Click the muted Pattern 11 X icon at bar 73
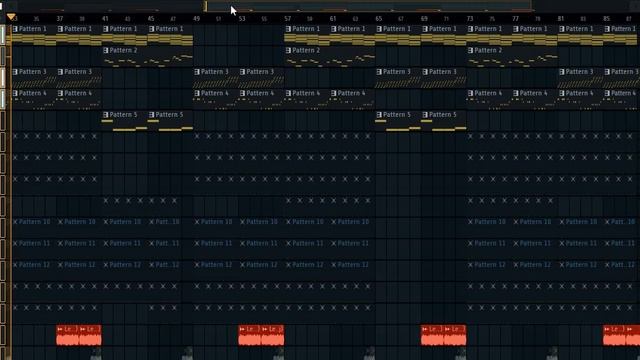640x360 pixels. click(471, 243)
